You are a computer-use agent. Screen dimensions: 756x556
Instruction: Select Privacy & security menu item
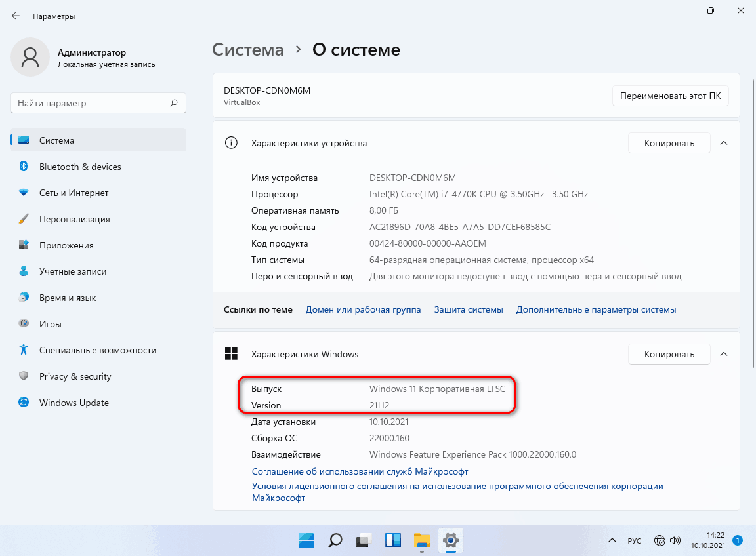[75, 376]
